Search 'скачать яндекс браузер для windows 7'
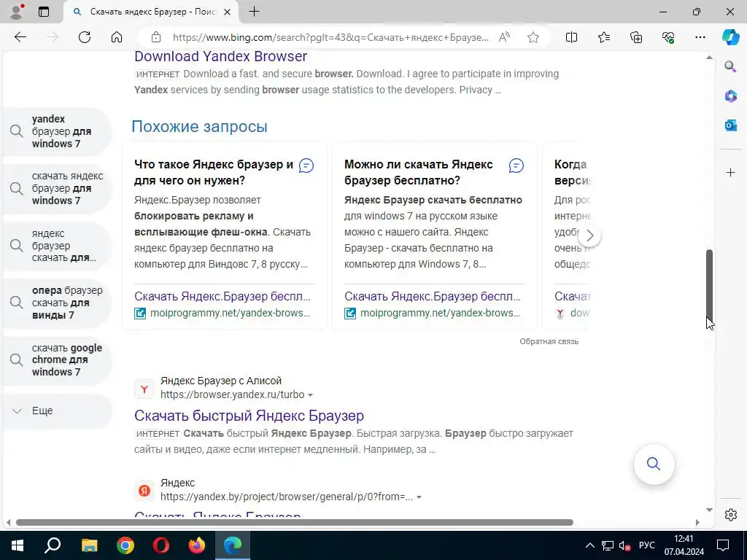The height and width of the screenshot is (560, 747). (x=57, y=189)
